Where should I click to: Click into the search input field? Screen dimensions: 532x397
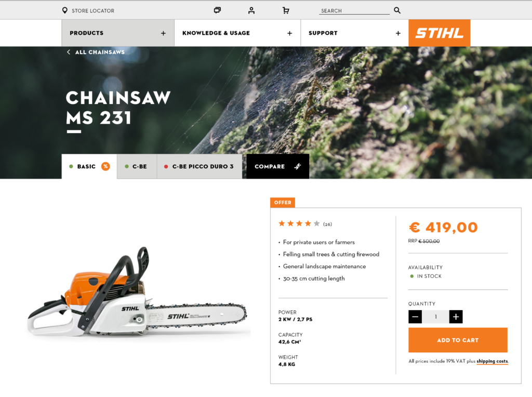click(x=354, y=10)
